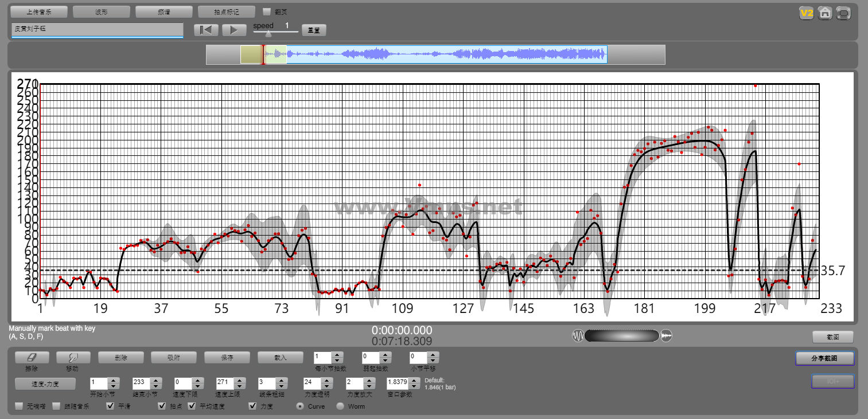
Task: Click the 截图 screenshot button
Action: tap(833, 336)
